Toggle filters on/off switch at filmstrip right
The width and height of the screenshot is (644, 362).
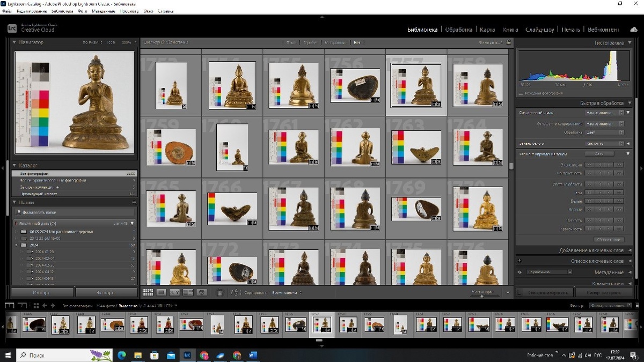click(637, 306)
